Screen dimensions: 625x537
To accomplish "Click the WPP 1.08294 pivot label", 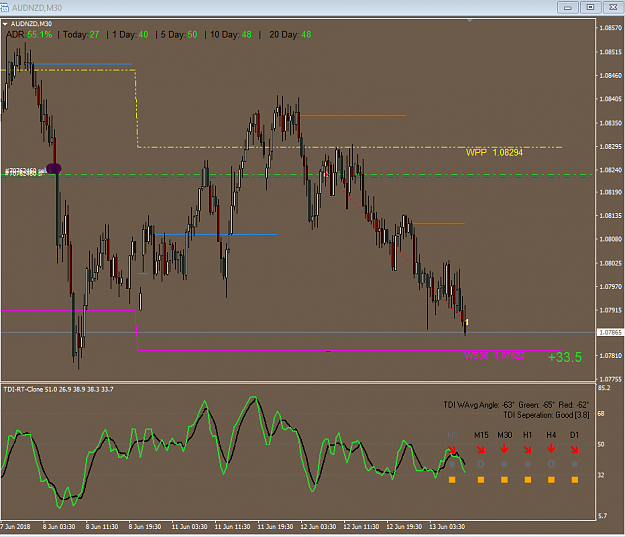I will [x=494, y=152].
